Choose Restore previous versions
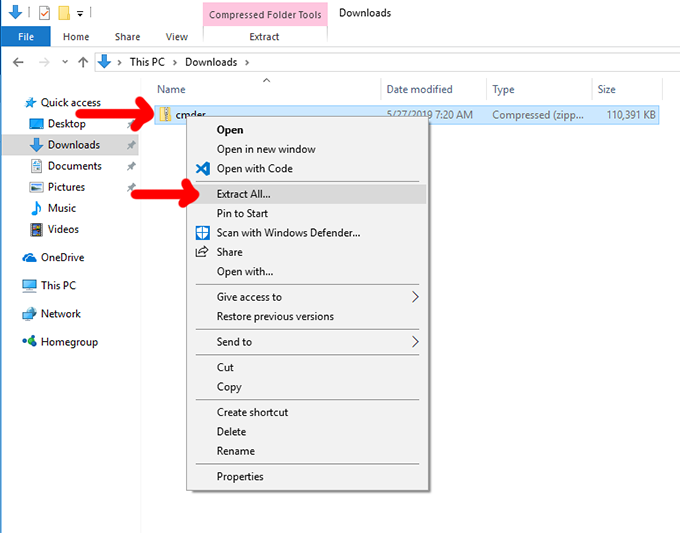The height and width of the screenshot is (533, 680). tap(308, 317)
